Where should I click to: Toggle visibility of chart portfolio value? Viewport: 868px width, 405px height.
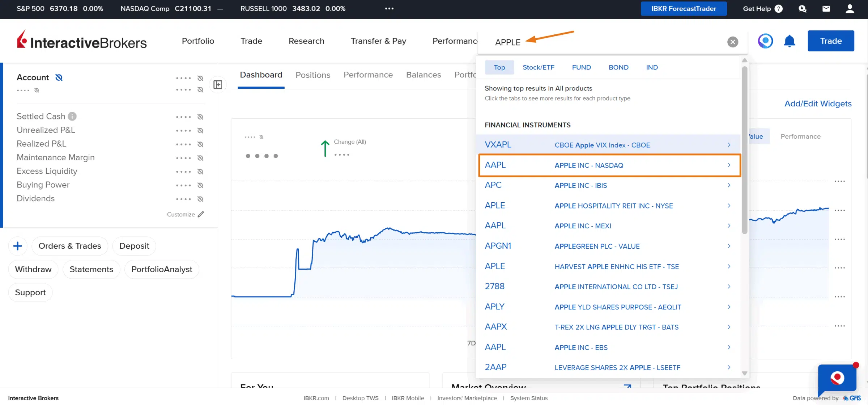[x=261, y=137]
